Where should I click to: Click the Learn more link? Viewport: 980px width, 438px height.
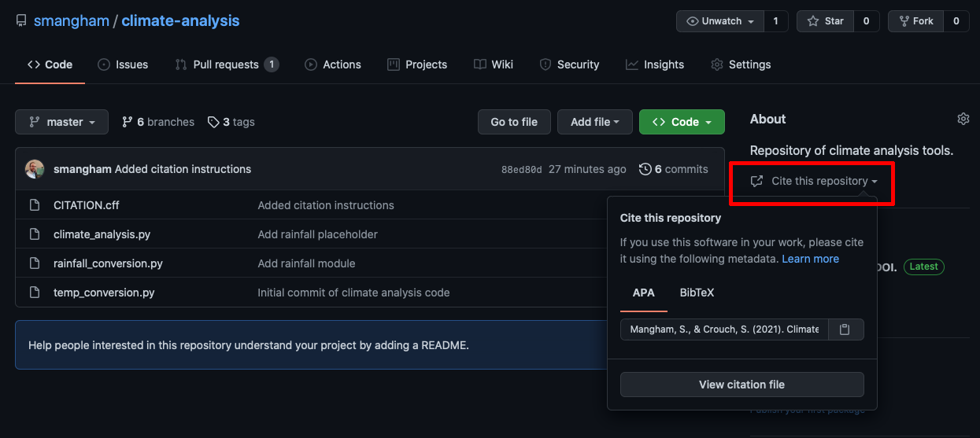(810, 259)
